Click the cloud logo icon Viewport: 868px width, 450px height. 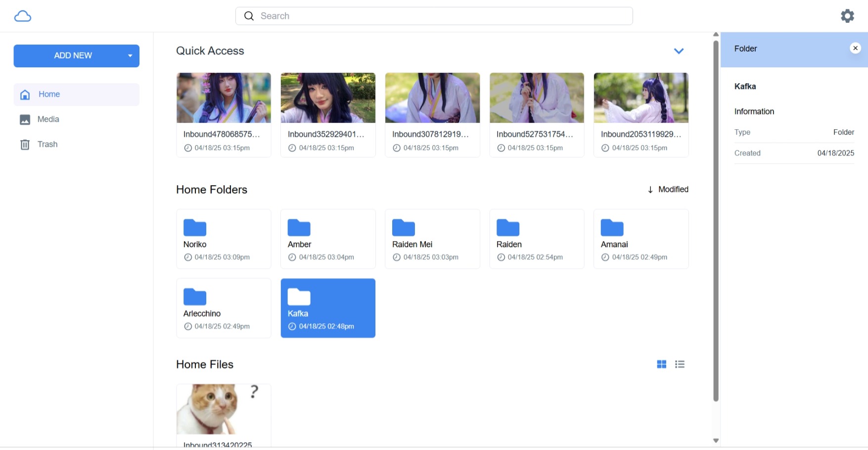click(x=23, y=16)
